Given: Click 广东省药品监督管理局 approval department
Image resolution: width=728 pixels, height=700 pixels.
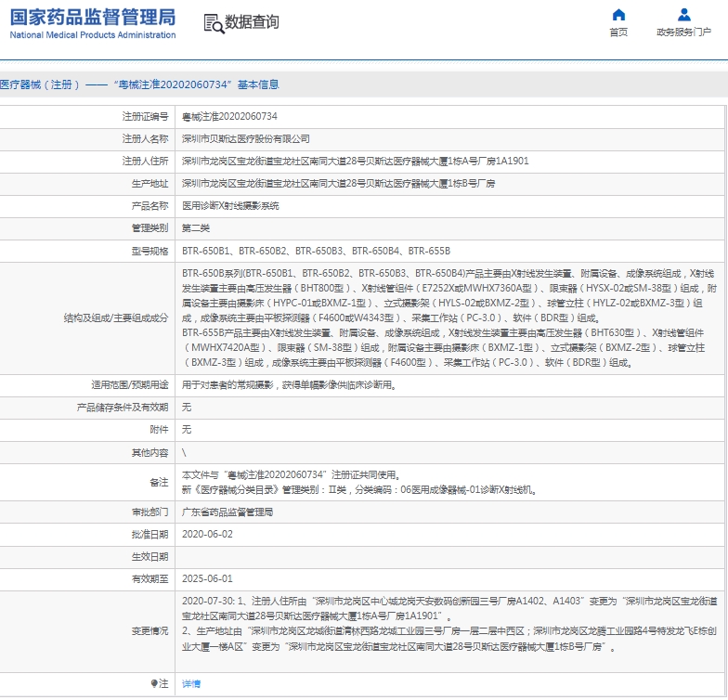Looking at the screenshot, I should (227, 512).
